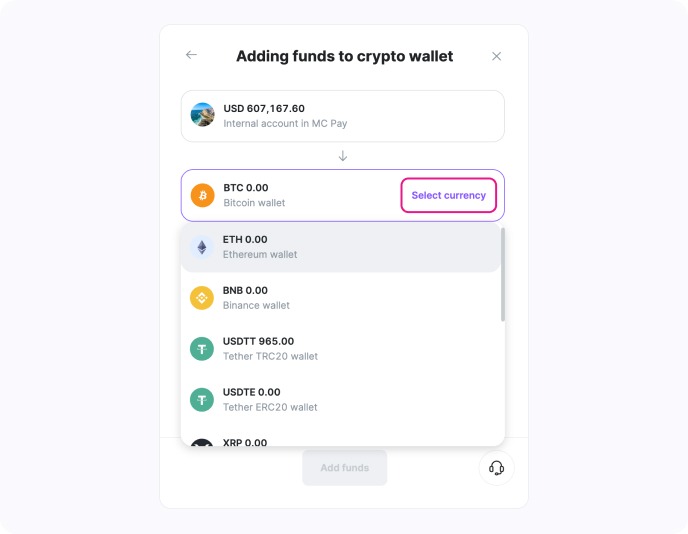Click the Add funds button
The width and height of the screenshot is (688, 534).
344,468
